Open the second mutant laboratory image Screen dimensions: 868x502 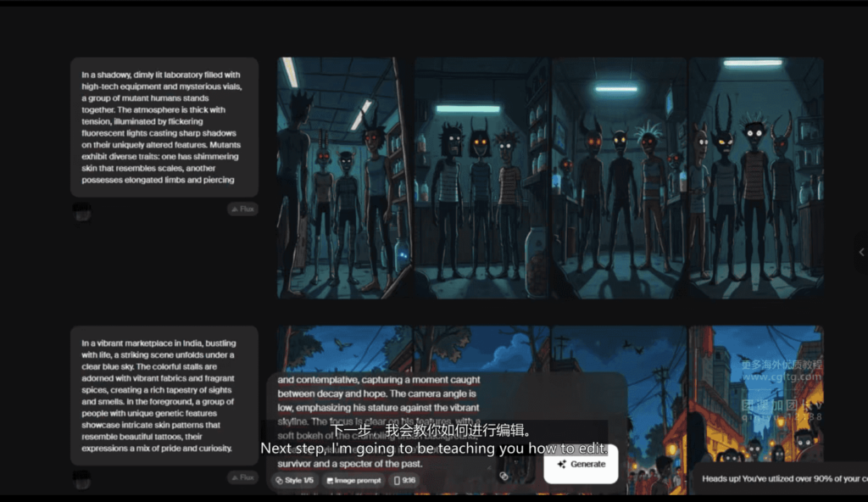click(481, 178)
